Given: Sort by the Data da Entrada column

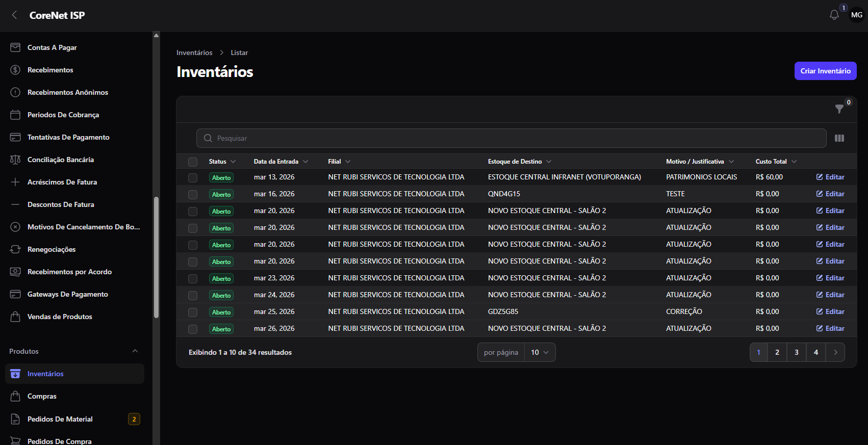Looking at the screenshot, I should 281,162.
